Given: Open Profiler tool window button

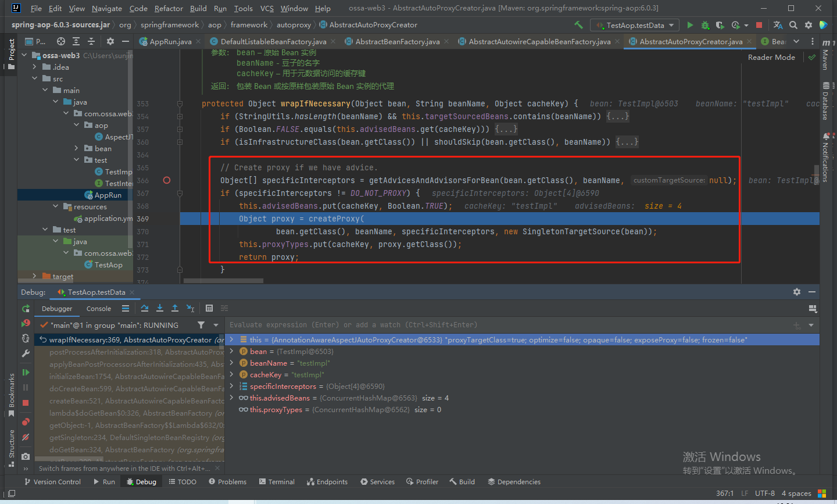Looking at the screenshot, I should click(x=423, y=482).
